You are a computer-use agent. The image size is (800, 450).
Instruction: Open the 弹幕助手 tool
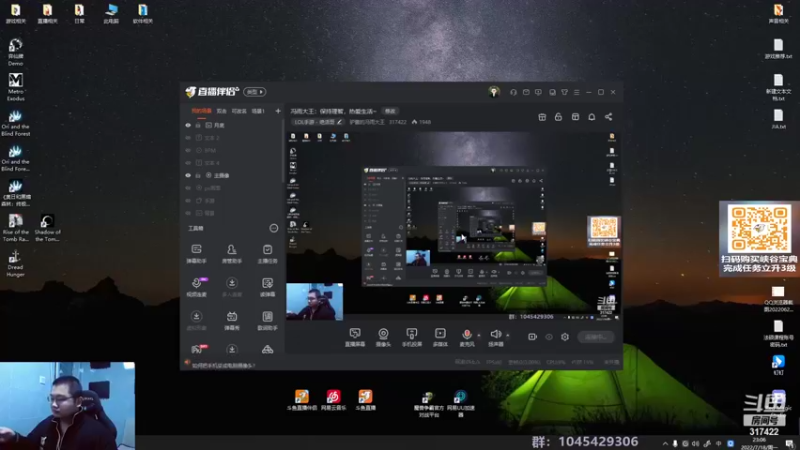pos(196,253)
